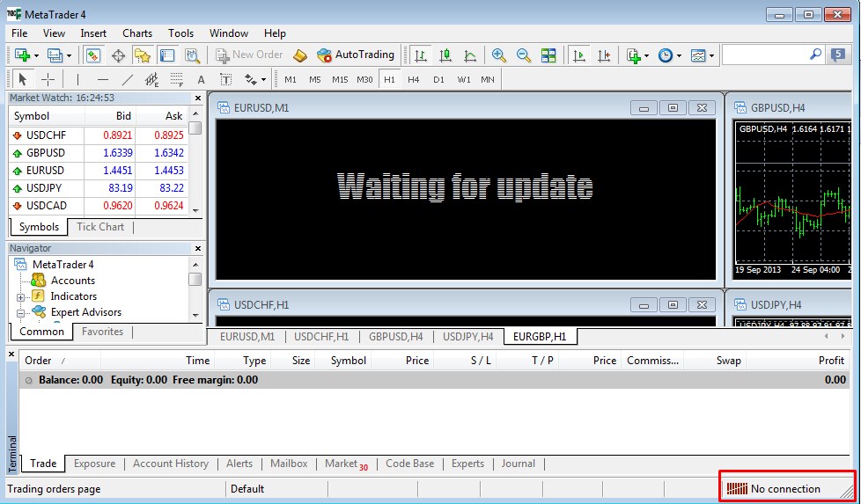Collapse the Expert Advisors tree node

(x=21, y=312)
